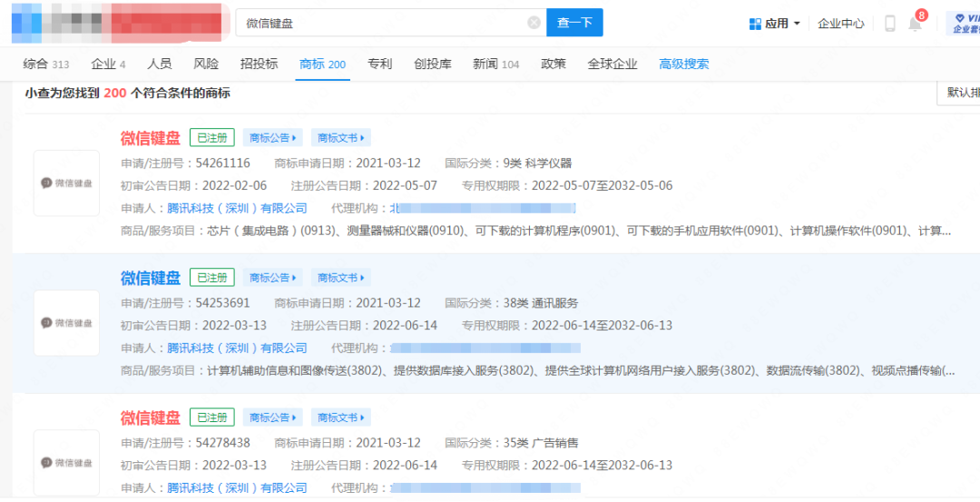Click 9类 科学仪器 classification text

537,163
